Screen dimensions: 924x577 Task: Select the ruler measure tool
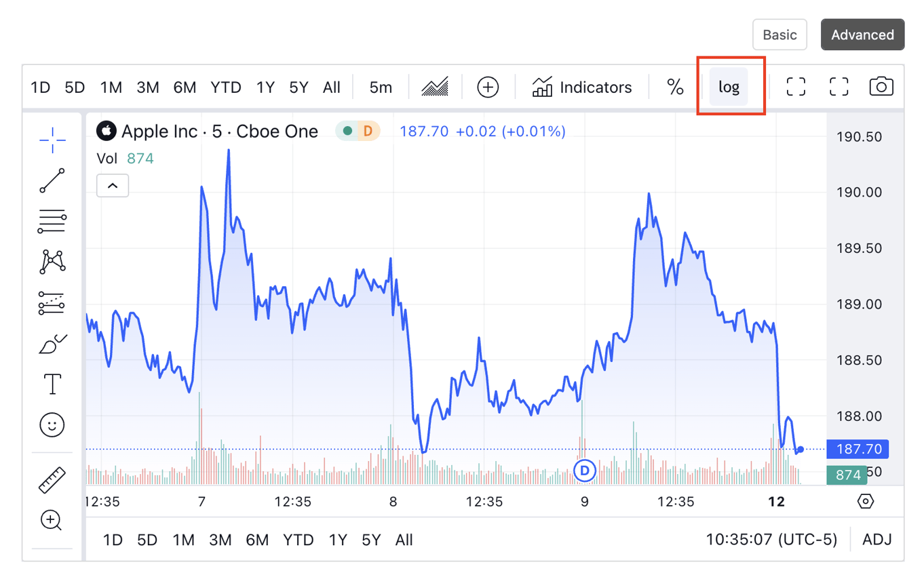click(52, 480)
